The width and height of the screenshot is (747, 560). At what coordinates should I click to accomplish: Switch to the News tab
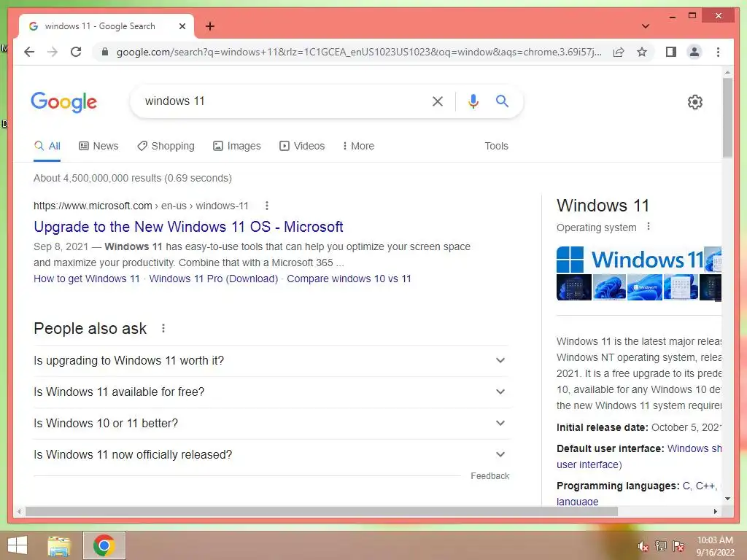pyautogui.click(x=98, y=146)
